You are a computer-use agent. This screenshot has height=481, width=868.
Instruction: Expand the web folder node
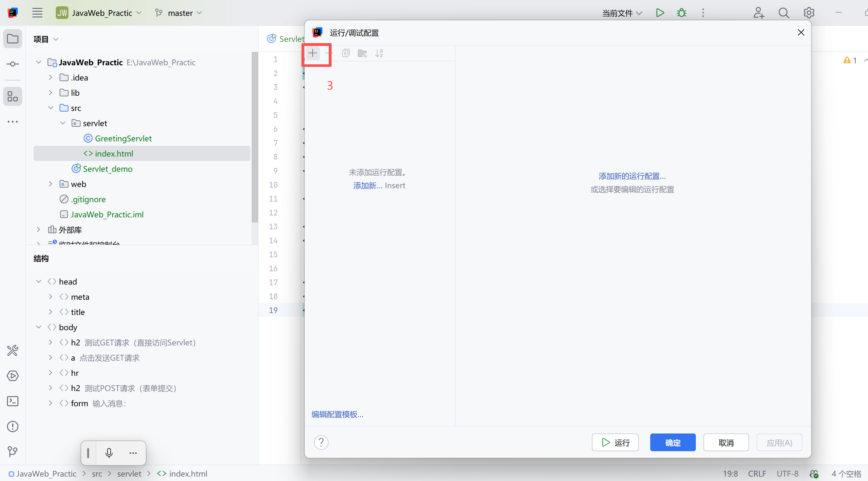coord(50,184)
